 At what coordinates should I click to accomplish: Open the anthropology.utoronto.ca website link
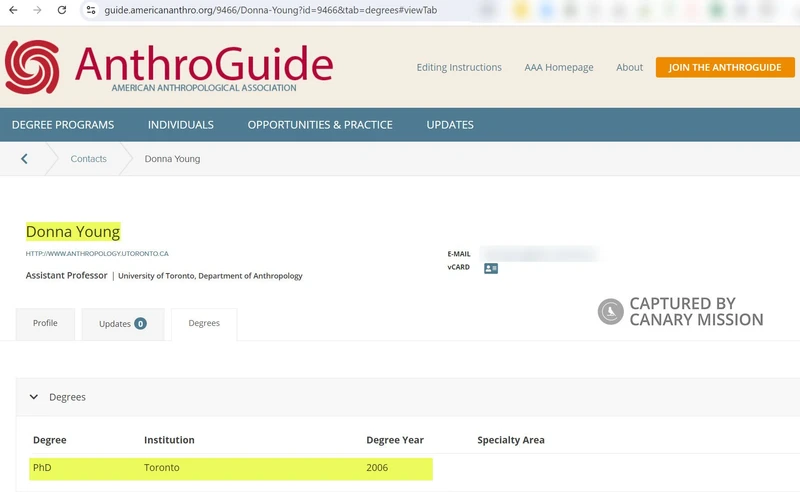point(97,254)
